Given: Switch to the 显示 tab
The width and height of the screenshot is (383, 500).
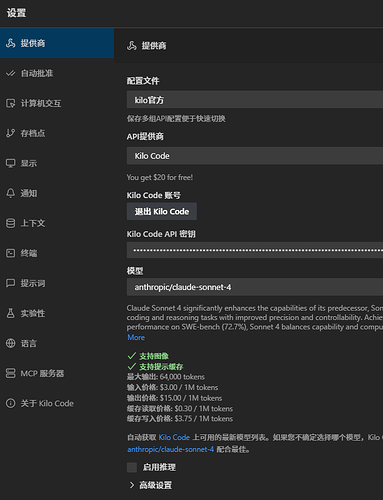Looking at the screenshot, I should [57, 163].
